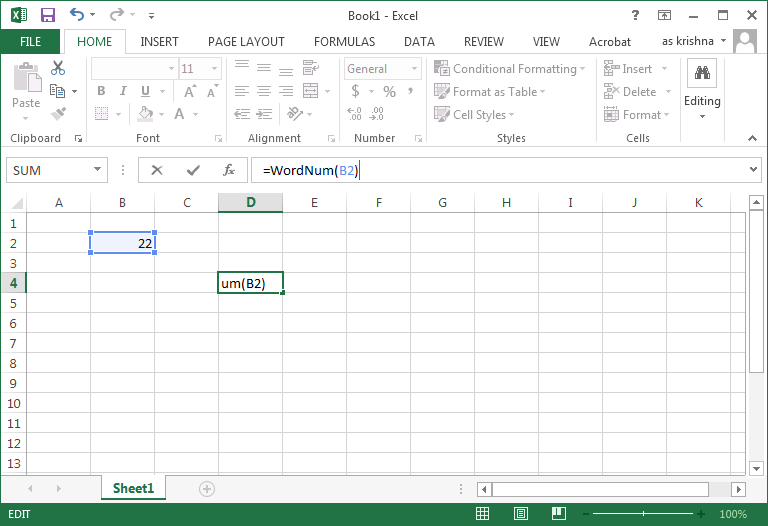Click the Insert cells button

pos(636,69)
